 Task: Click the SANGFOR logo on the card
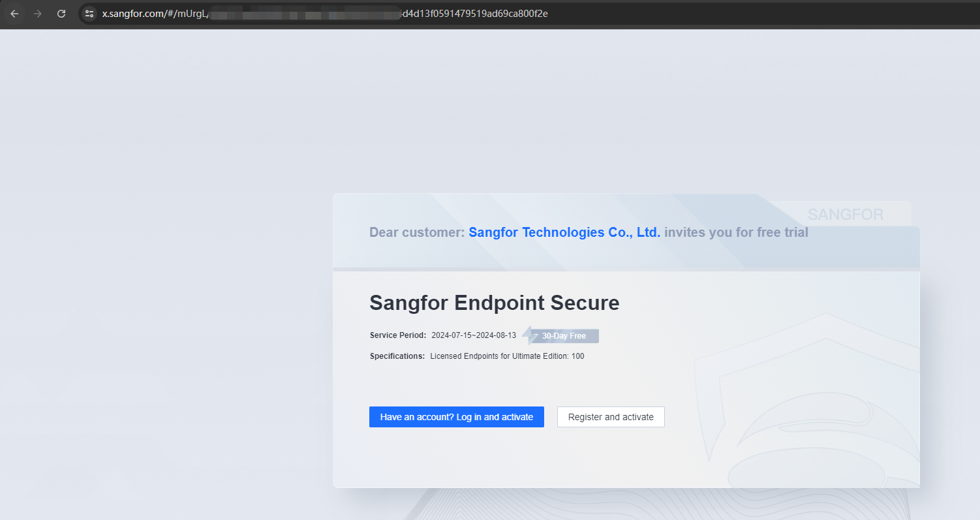pyautogui.click(x=846, y=214)
